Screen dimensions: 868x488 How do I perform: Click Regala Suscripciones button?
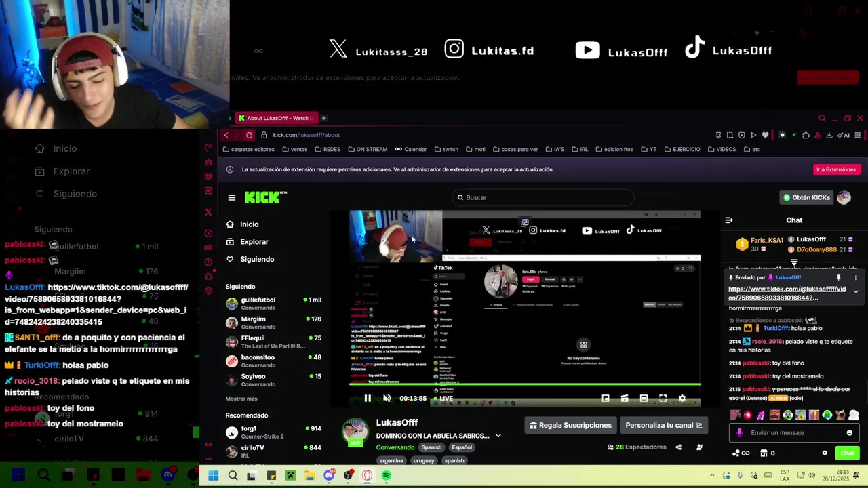pos(570,425)
